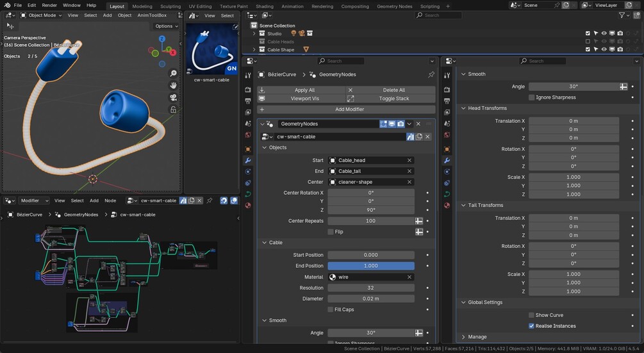Click the pin icon in node editor header

[210, 201]
